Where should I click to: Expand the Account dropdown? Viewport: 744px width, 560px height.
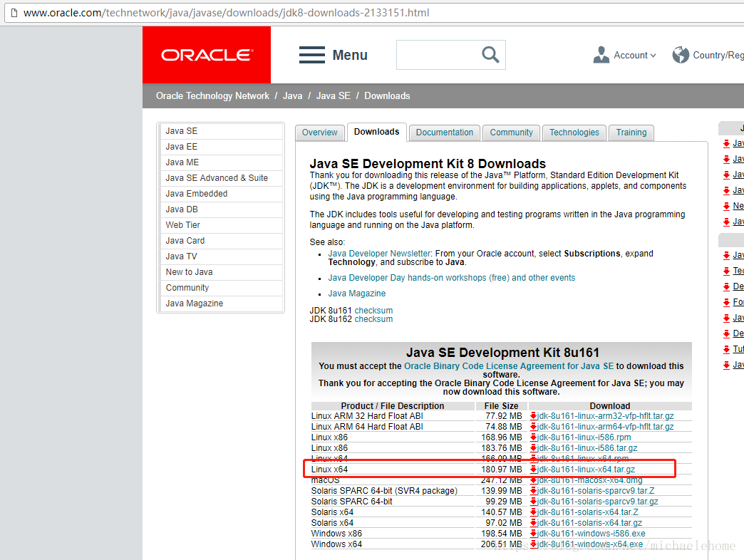click(635, 56)
